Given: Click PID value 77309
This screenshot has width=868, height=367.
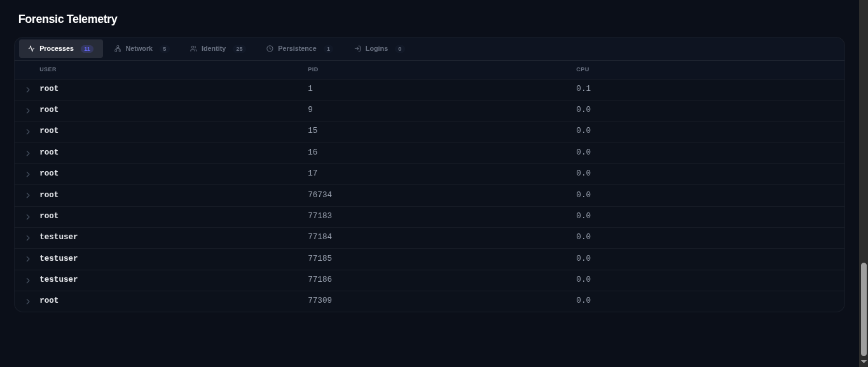Looking at the screenshot, I should pyautogui.click(x=320, y=300).
